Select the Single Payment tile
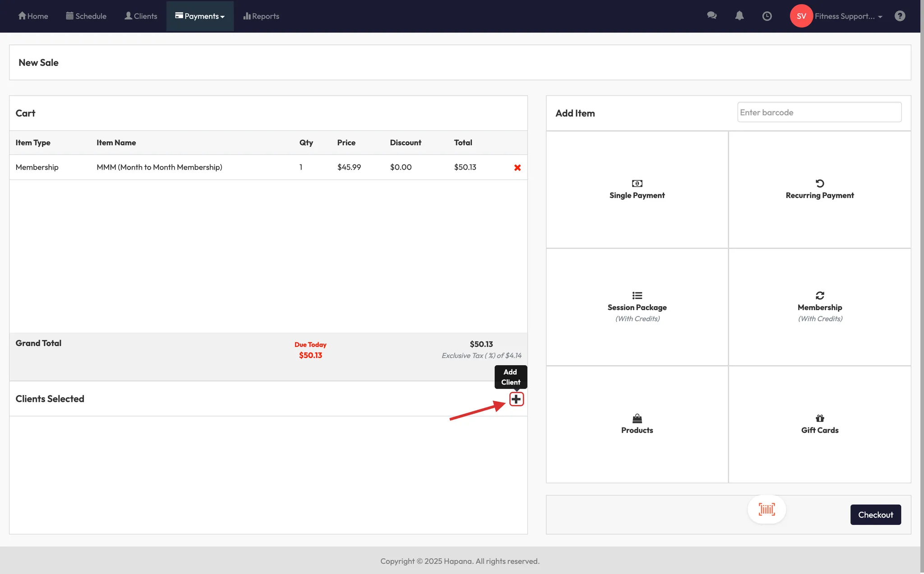 (637, 189)
